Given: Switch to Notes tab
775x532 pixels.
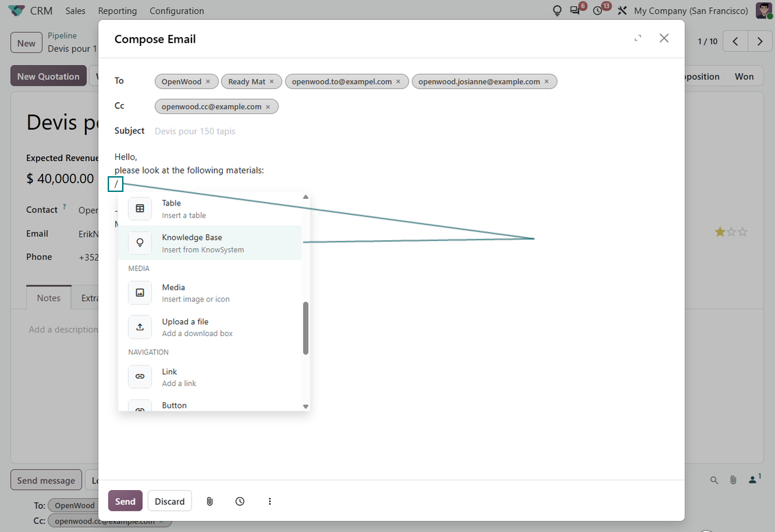Looking at the screenshot, I should (x=49, y=298).
